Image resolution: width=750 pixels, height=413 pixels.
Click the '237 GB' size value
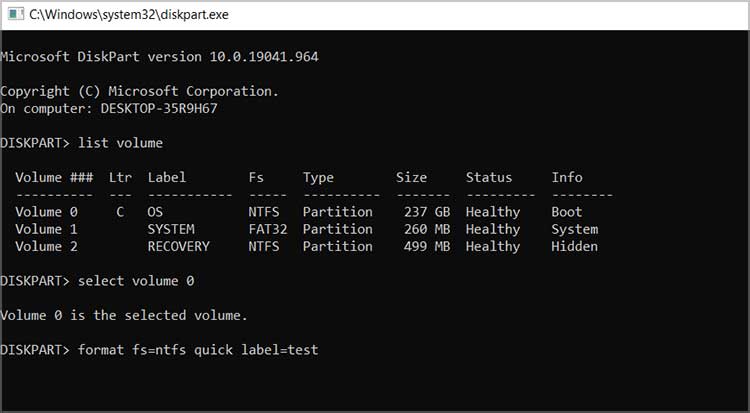point(427,212)
